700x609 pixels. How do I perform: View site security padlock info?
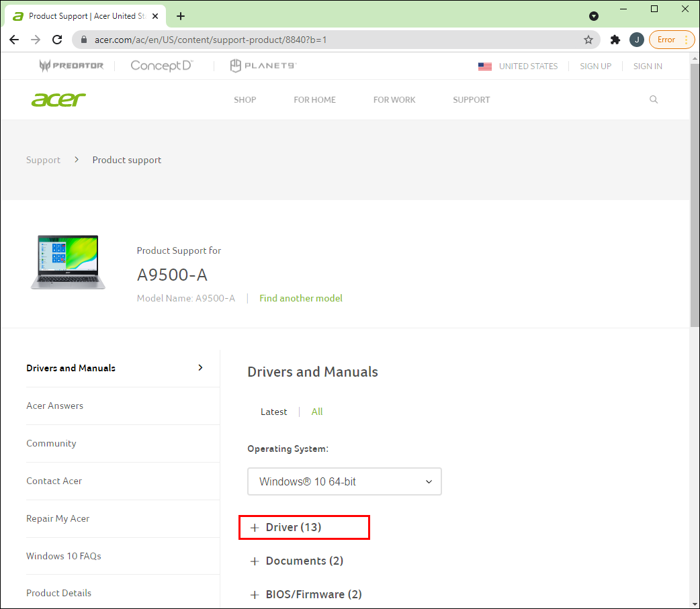(x=83, y=40)
